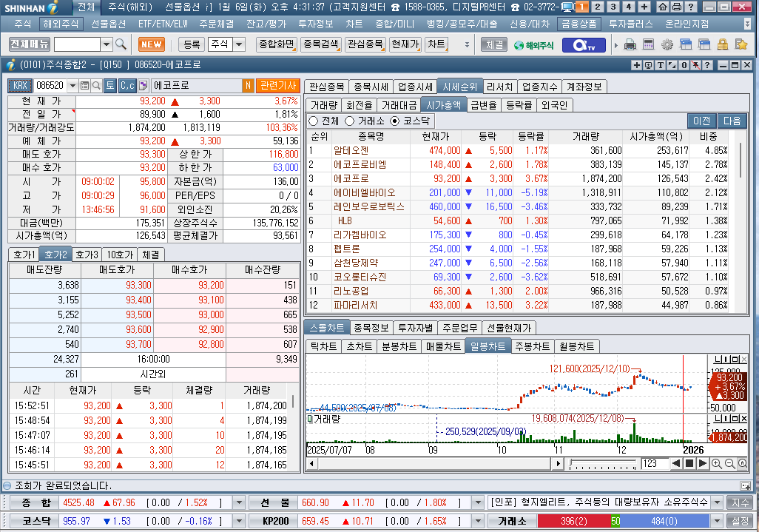Click the C,c button in stock header
The height and width of the screenshot is (532, 759).
pos(127,86)
